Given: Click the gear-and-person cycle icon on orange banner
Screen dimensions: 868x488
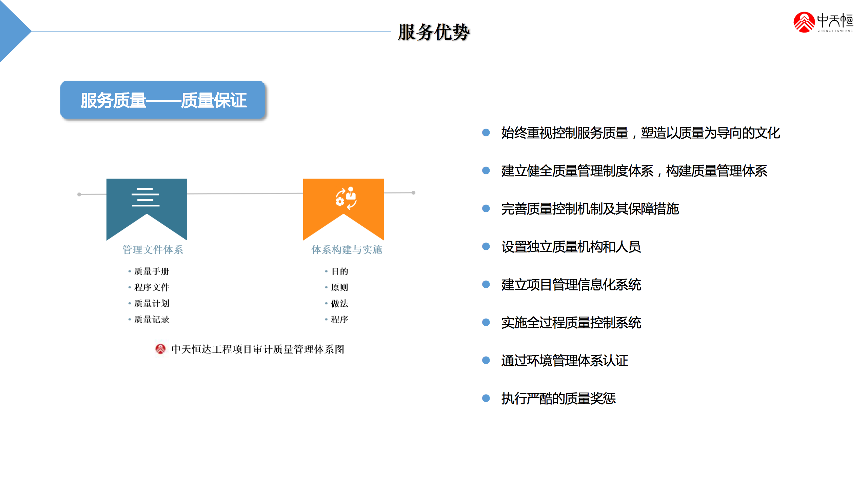Looking at the screenshot, I should 346,198.
